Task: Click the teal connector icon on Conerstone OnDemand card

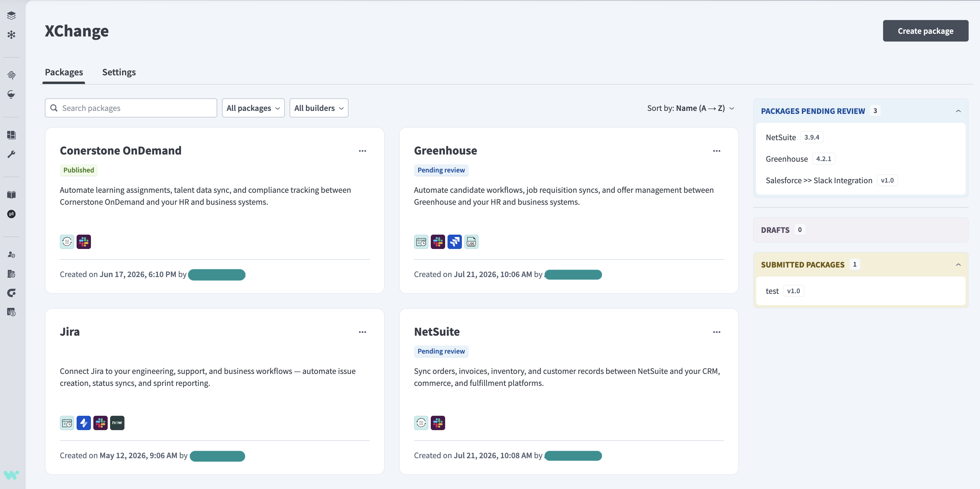Action: tap(67, 242)
